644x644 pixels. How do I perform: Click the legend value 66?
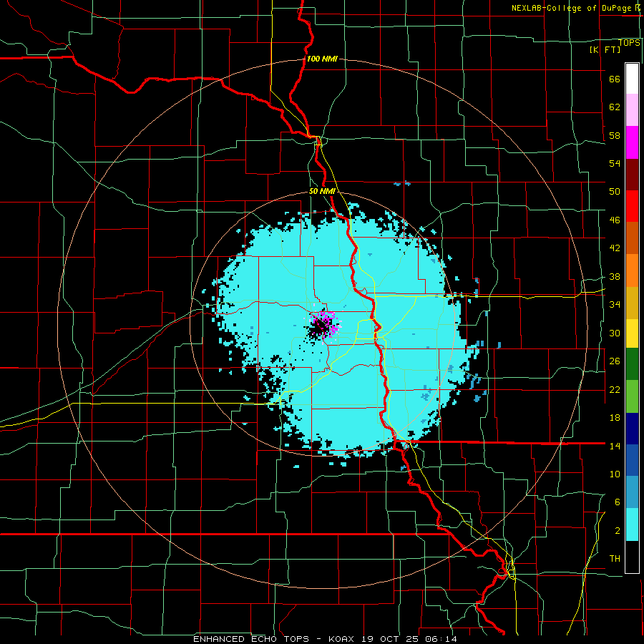click(615, 79)
